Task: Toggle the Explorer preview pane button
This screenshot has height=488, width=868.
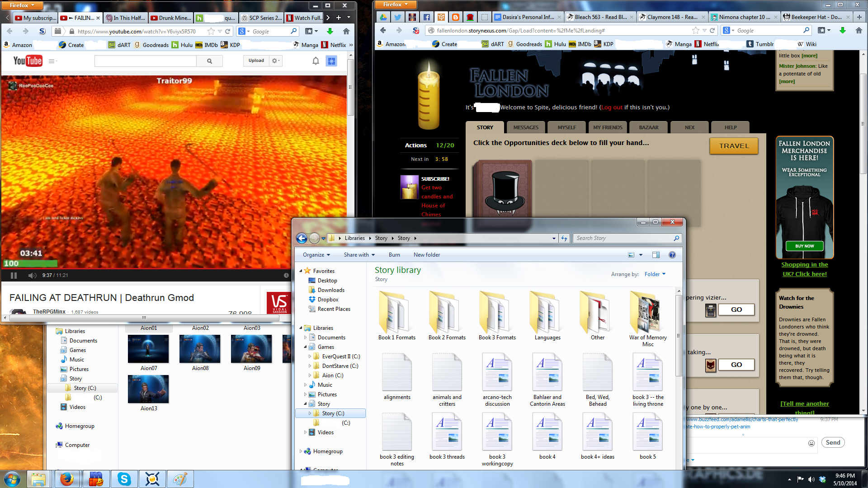Action: [x=656, y=255]
